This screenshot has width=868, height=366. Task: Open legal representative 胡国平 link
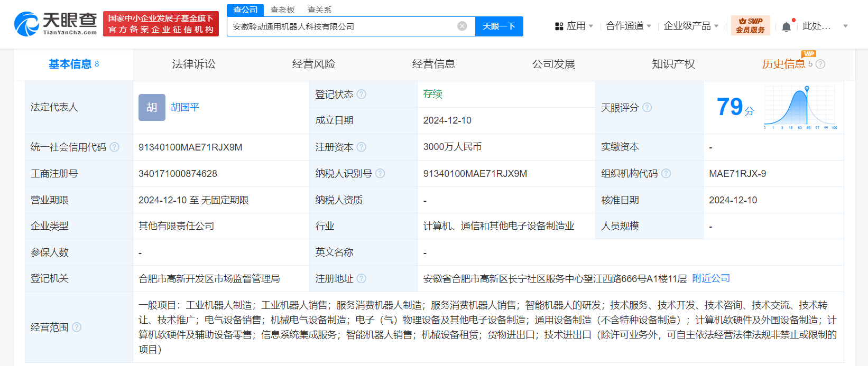pyautogui.click(x=185, y=108)
